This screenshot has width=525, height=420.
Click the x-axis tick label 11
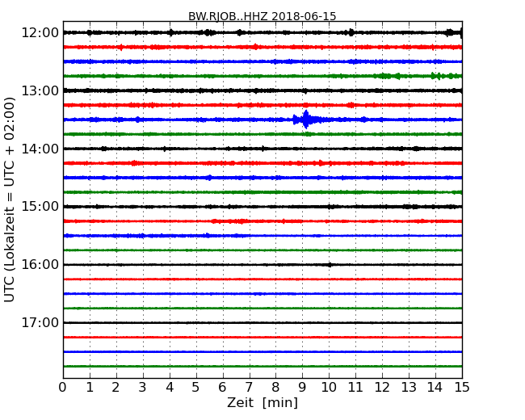[355, 388]
